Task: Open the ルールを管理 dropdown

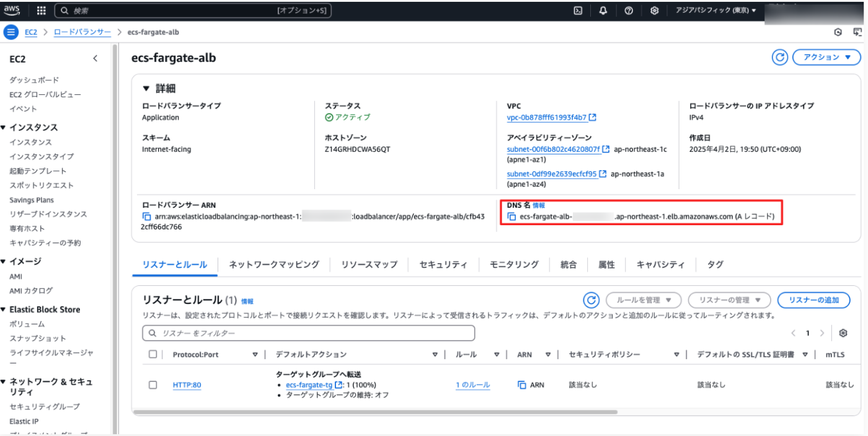Action: click(644, 300)
